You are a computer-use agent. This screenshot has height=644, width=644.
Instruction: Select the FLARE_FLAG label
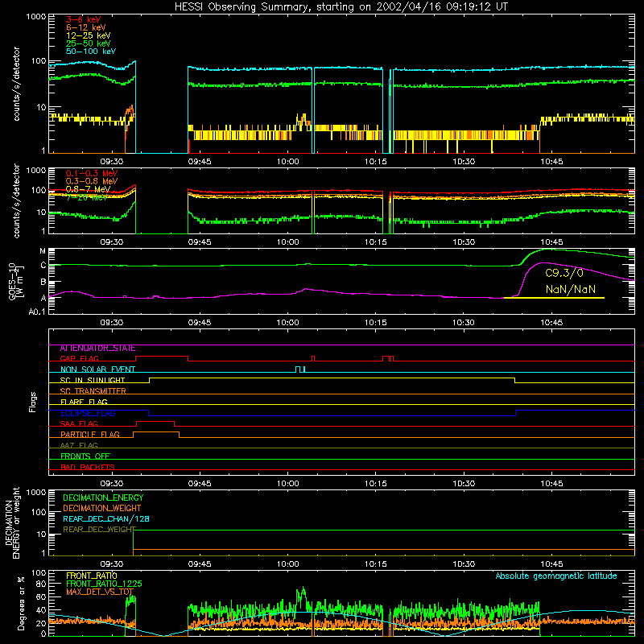84,402
